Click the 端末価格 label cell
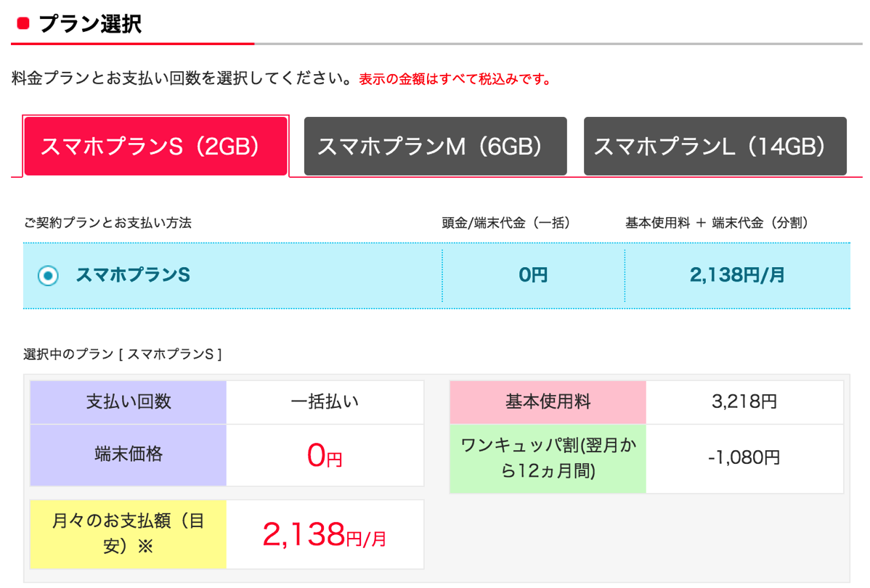Screen dimensions: 870x588 129,455
